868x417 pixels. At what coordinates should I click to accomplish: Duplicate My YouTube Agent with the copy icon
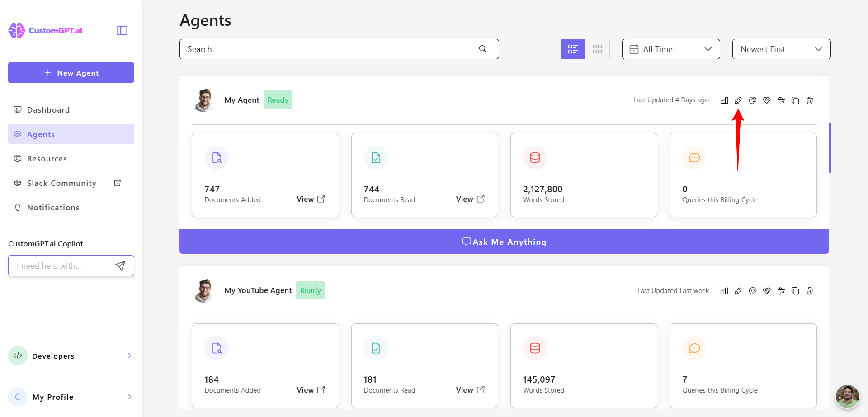(x=795, y=291)
